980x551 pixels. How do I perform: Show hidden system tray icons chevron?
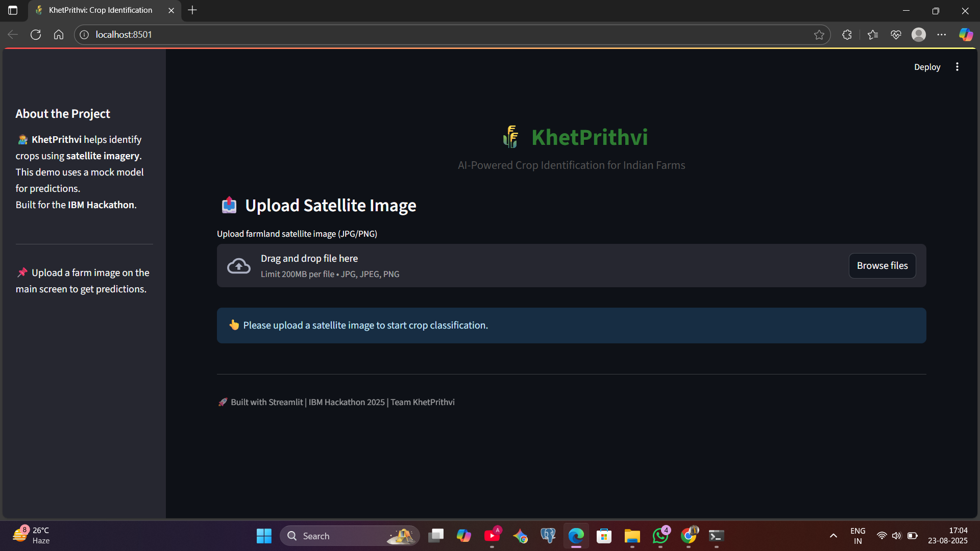click(833, 536)
